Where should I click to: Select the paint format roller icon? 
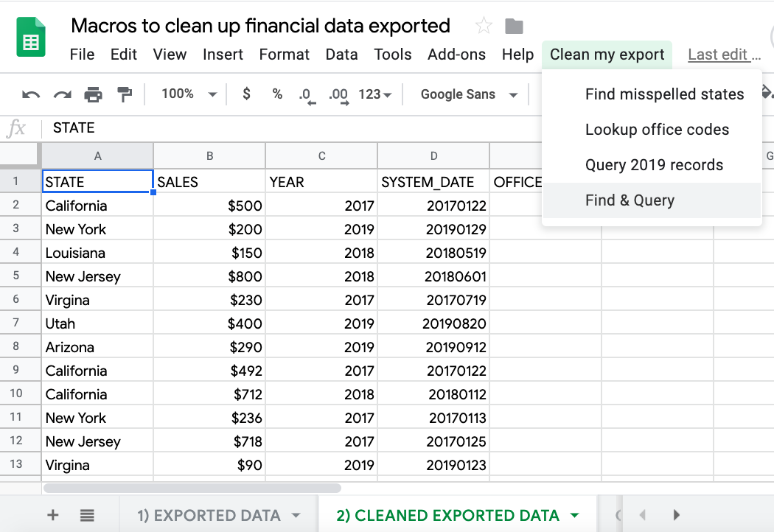click(x=125, y=94)
